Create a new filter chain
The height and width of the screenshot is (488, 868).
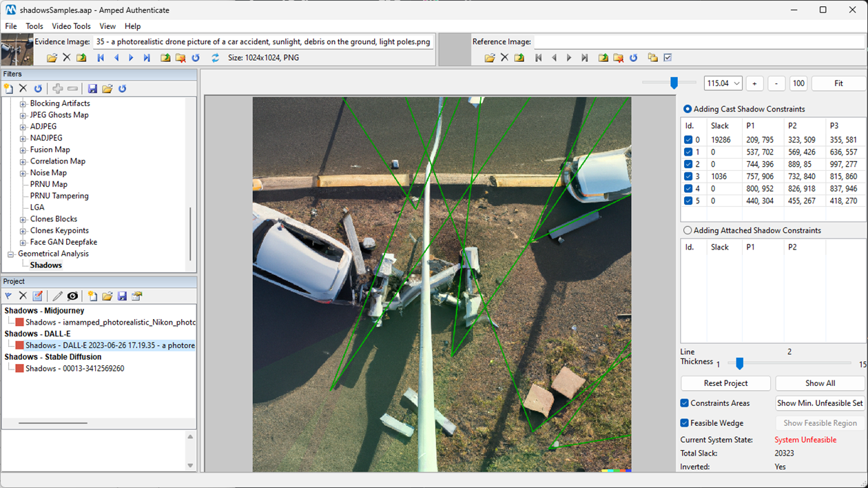coord(8,88)
